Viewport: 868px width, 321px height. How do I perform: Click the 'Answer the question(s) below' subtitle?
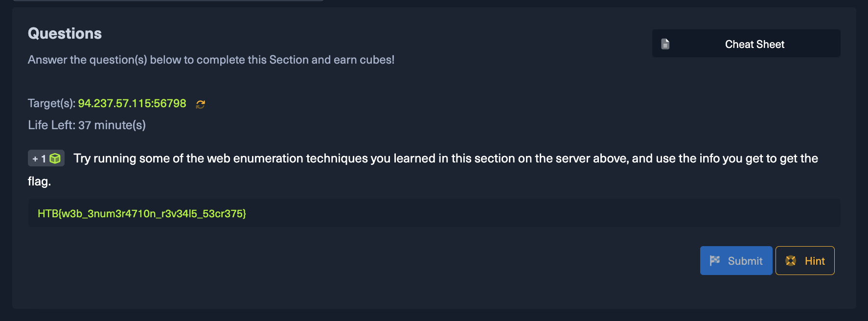click(x=211, y=60)
